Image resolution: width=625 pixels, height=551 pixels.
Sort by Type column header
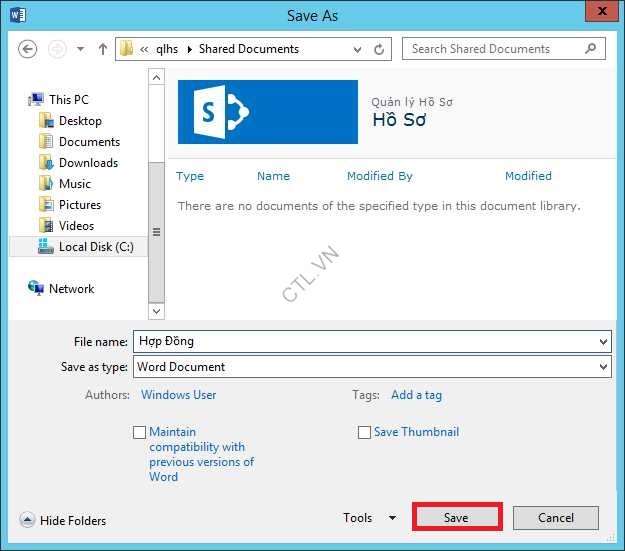tap(190, 176)
